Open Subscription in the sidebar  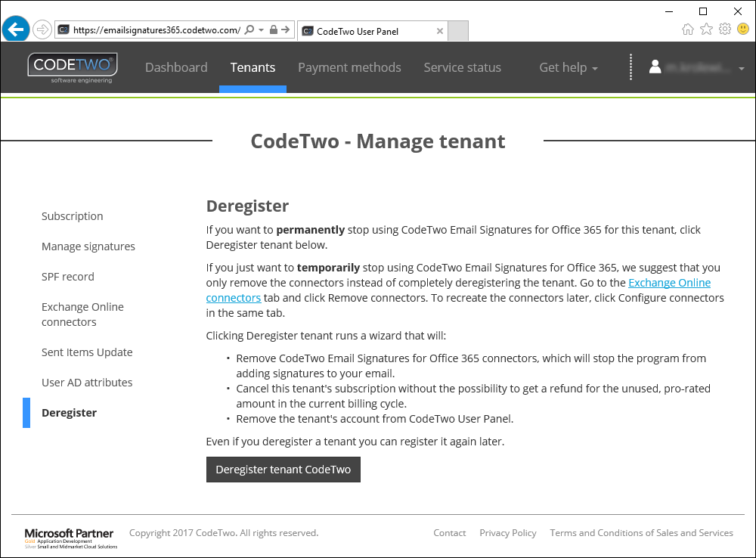(x=73, y=216)
